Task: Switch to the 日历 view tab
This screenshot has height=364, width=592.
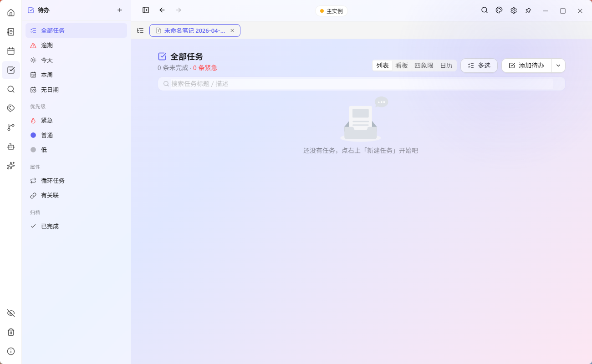Action: tap(446, 65)
